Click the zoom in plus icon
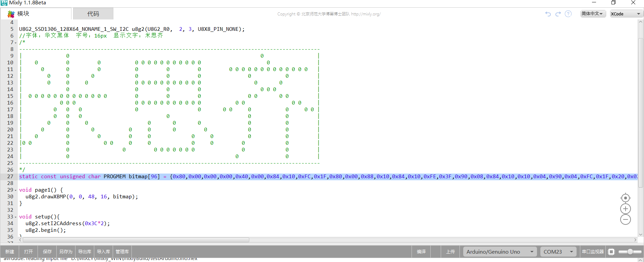Viewport: 644px width, 262px height. coord(626,209)
